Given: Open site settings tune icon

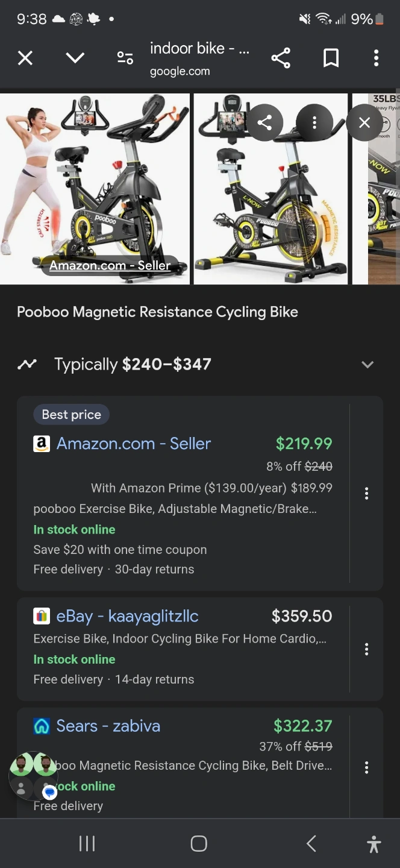Looking at the screenshot, I should point(125,58).
